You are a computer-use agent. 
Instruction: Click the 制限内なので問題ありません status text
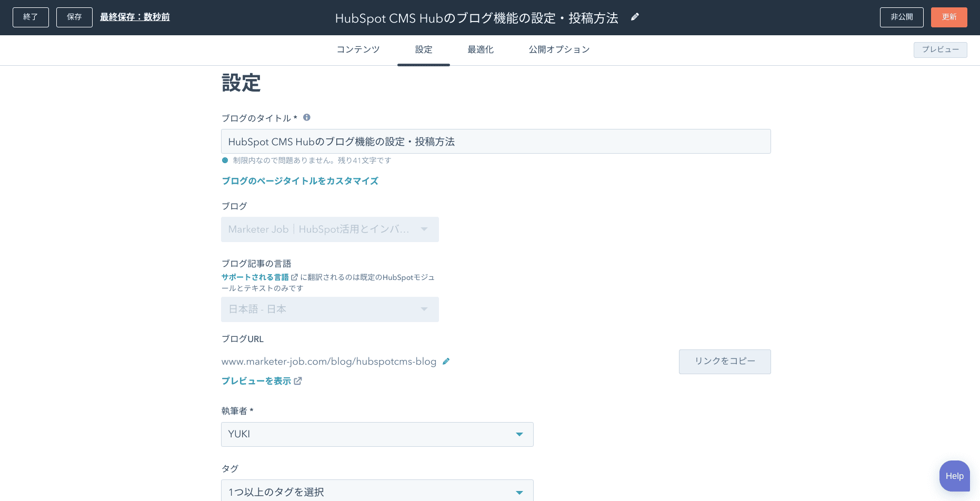click(312, 161)
